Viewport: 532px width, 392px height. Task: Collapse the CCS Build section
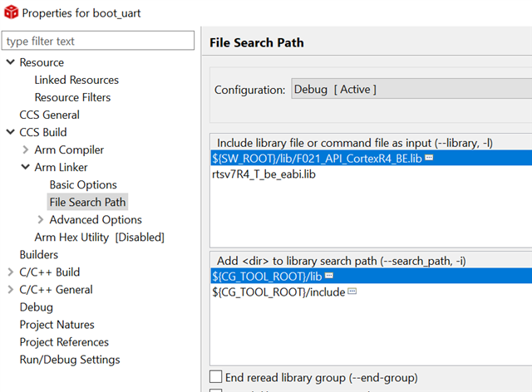10,132
